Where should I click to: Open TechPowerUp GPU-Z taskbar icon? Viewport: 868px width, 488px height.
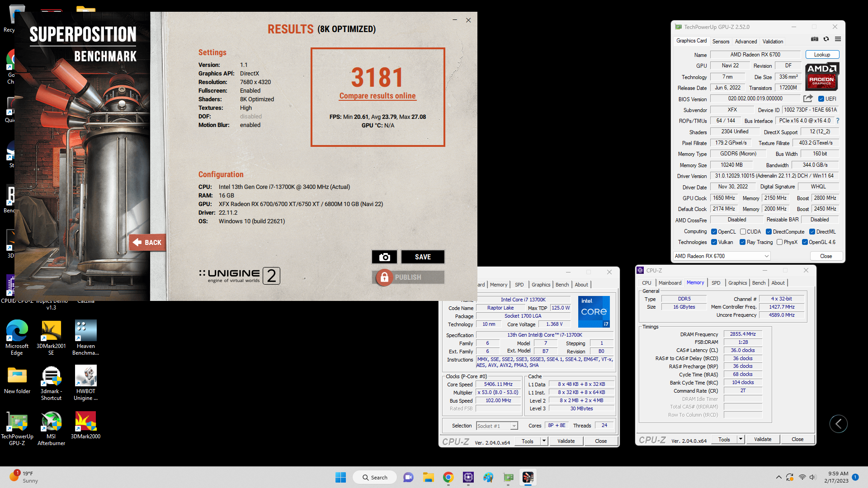(x=508, y=477)
